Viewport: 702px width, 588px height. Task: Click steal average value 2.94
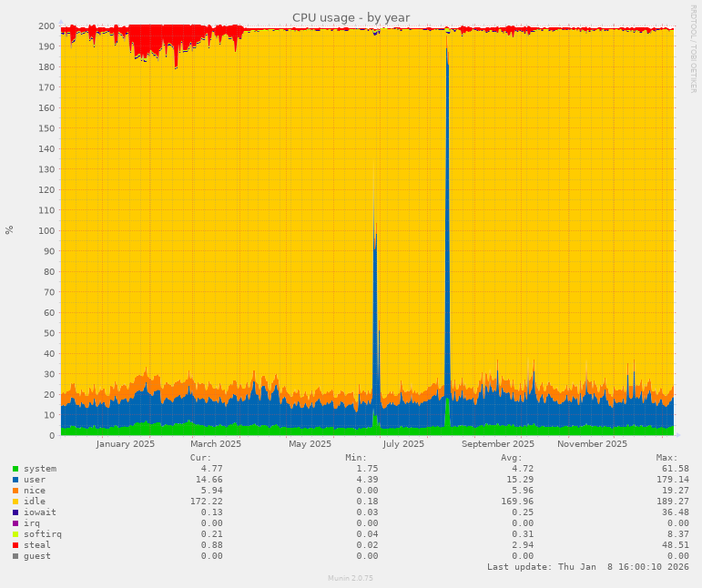(523, 544)
